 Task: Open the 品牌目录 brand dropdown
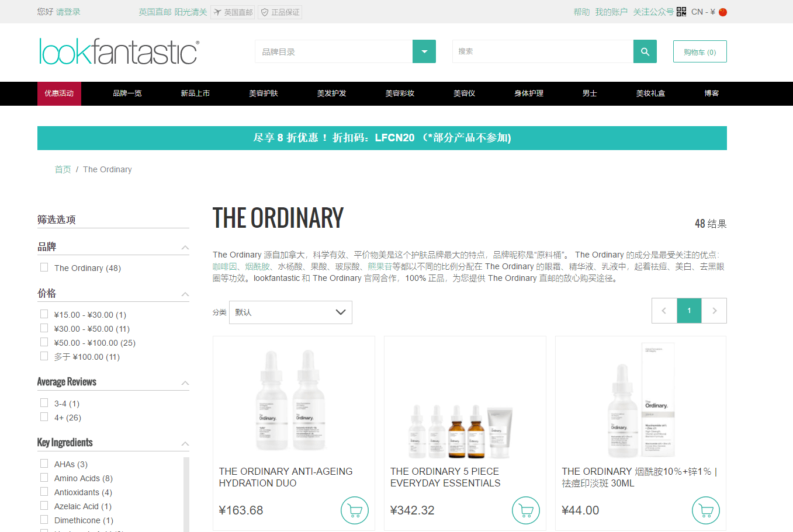(345, 51)
